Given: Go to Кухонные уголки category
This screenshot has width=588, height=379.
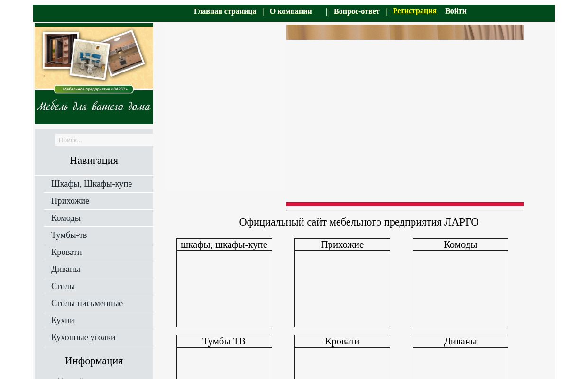Looking at the screenshot, I should [x=83, y=337].
